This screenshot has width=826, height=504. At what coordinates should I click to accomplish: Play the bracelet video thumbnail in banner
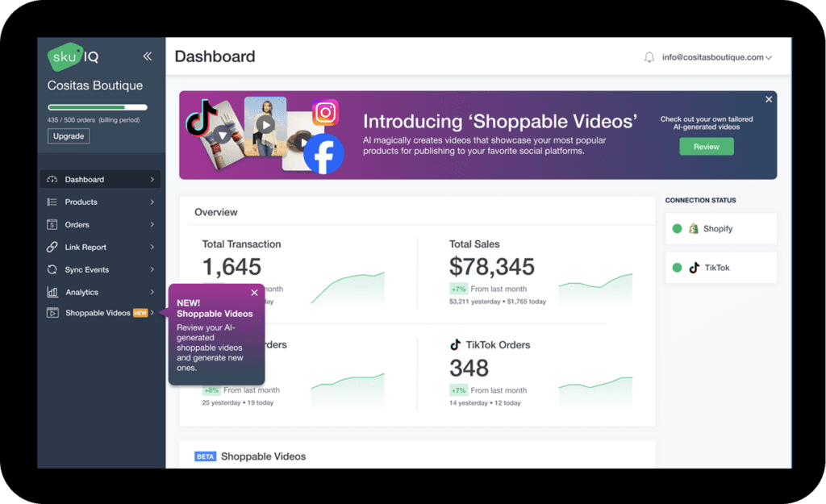[223, 135]
